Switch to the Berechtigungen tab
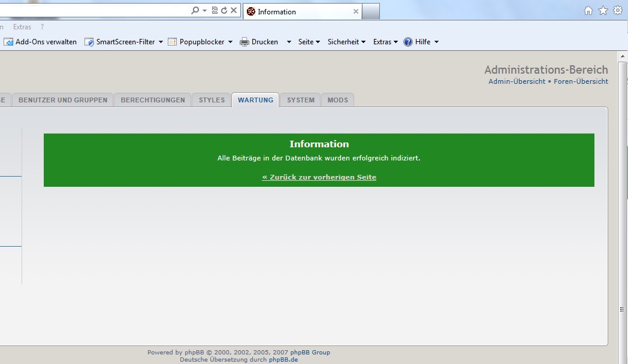The image size is (628, 364). point(153,100)
